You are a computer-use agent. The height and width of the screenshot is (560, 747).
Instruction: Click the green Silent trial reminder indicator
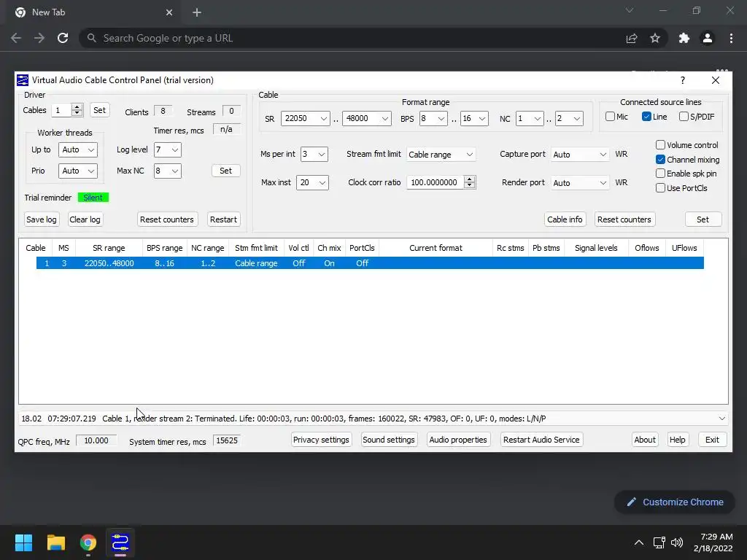(x=93, y=197)
